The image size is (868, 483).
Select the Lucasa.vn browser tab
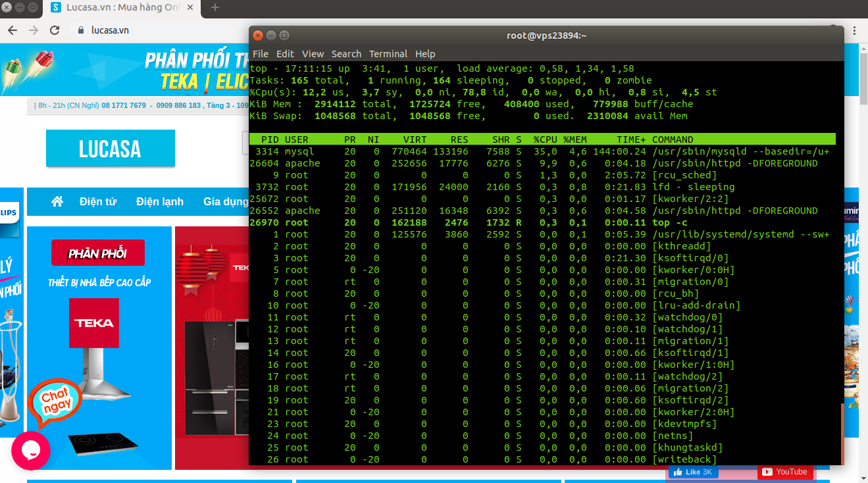pyautogui.click(x=122, y=8)
